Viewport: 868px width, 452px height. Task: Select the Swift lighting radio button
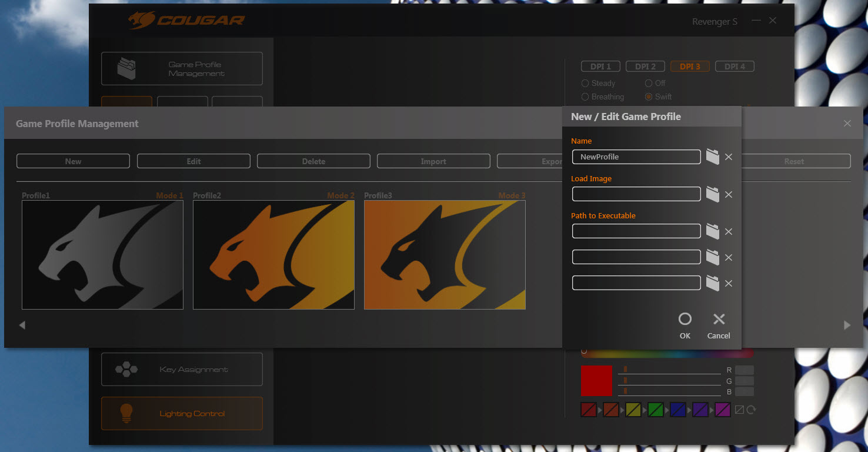(649, 97)
